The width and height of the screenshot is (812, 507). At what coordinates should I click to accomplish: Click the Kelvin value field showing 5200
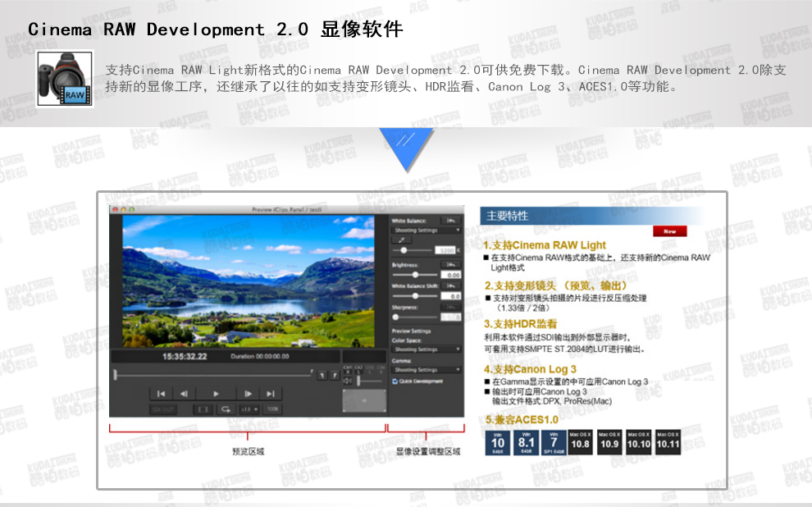click(x=446, y=250)
